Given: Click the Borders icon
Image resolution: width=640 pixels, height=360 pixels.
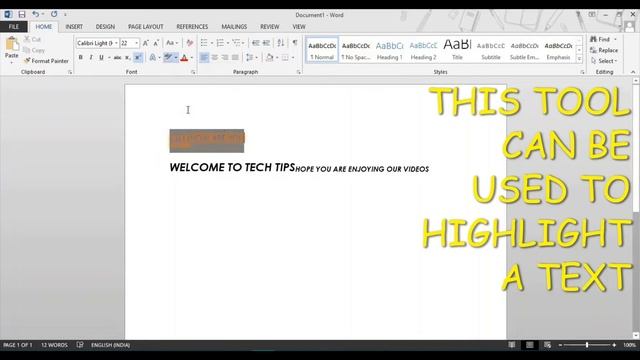Looking at the screenshot, I should 285,58.
